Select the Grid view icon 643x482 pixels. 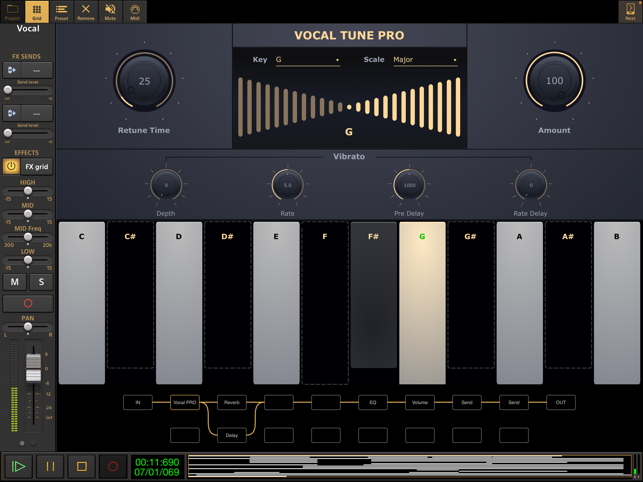pos(37,11)
